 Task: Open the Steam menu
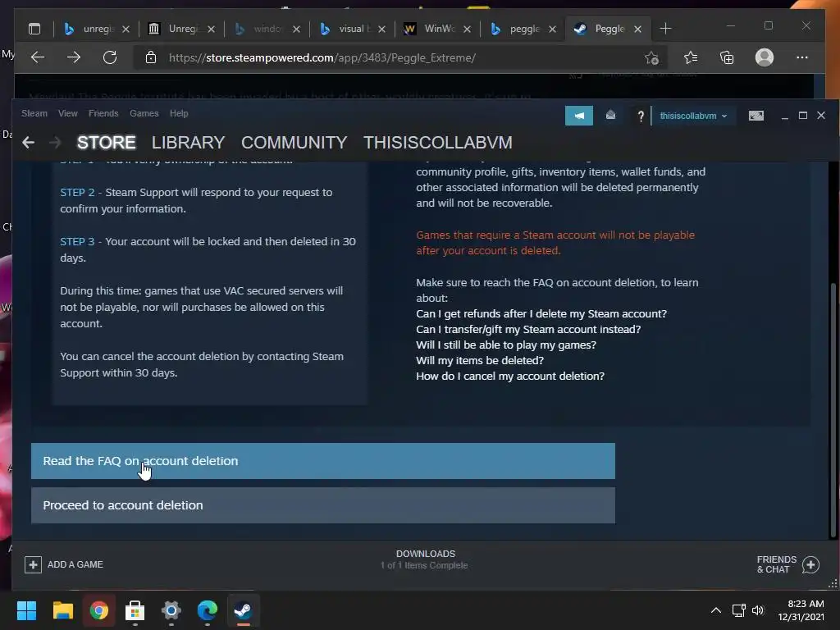(x=34, y=113)
